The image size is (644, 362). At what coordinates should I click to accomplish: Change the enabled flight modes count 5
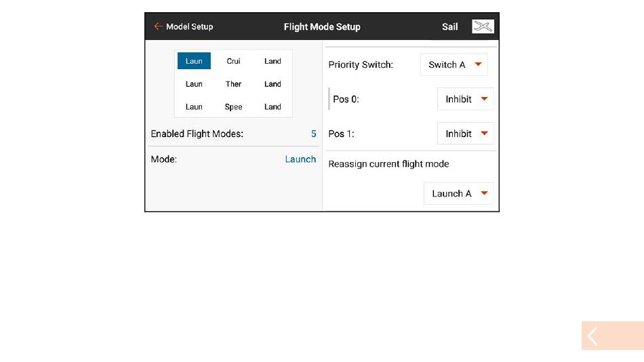pos(313,134)
